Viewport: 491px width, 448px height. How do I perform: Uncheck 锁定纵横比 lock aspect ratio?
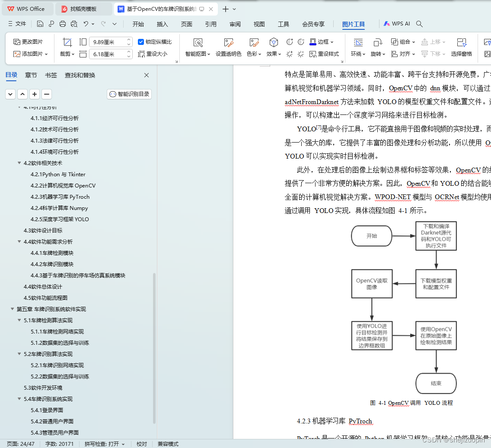click(141, 41)
